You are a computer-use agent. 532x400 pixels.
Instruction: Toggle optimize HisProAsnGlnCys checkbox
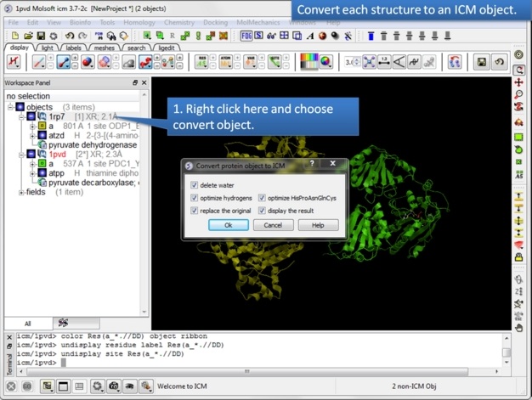(x=262, y=198)
